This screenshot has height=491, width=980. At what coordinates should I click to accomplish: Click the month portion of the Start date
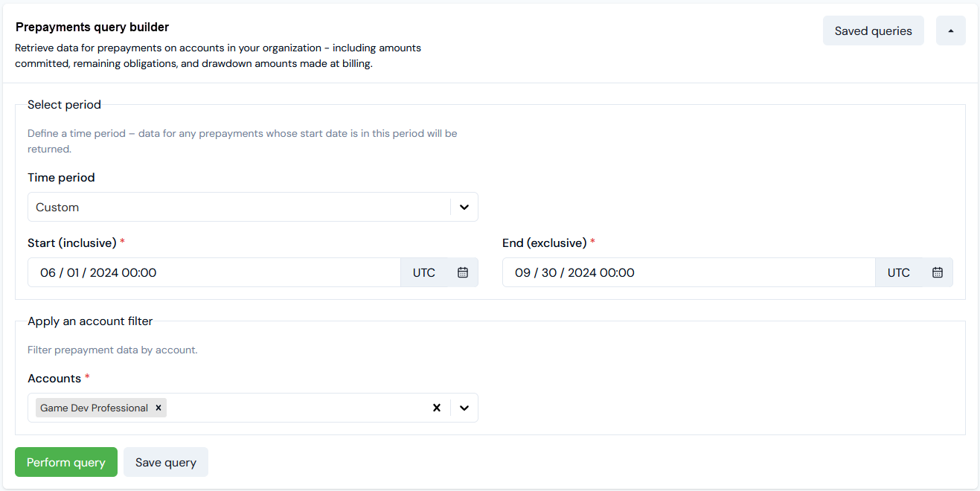click(x=48, y=272)
